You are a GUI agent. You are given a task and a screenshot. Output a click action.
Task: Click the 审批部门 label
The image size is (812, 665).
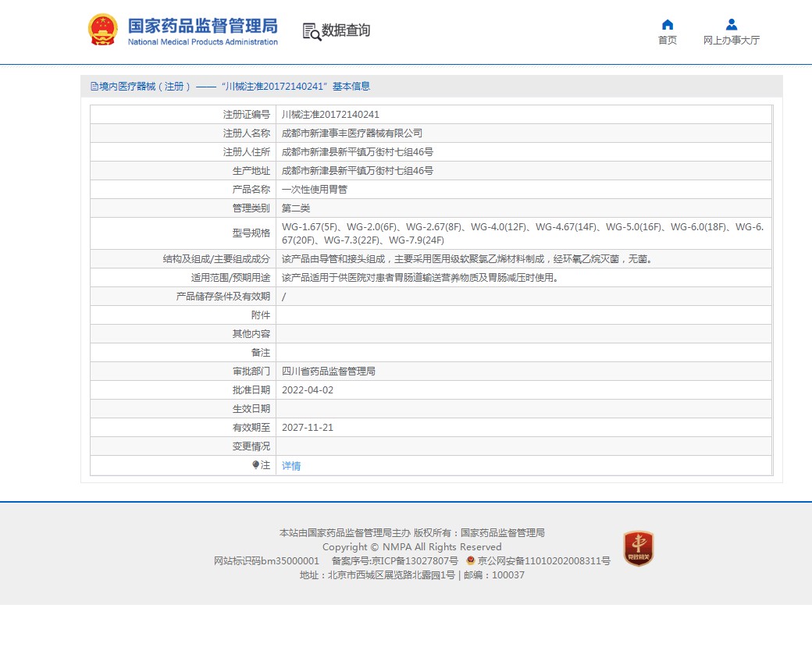point(251,371)
